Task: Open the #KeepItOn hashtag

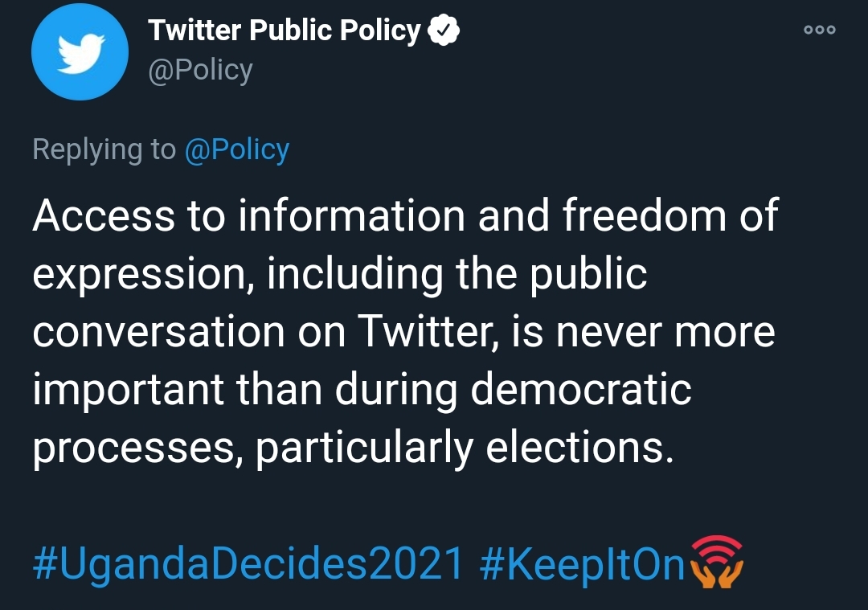Action: tap(583, 563)
